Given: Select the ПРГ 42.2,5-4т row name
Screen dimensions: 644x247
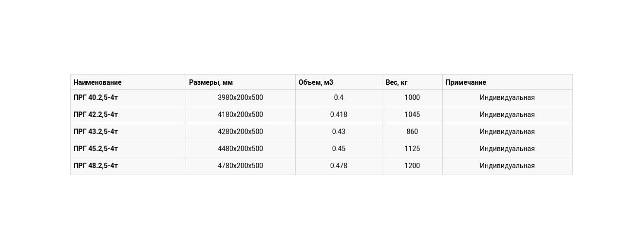Looking at the screenshot, I should point(96,114).
